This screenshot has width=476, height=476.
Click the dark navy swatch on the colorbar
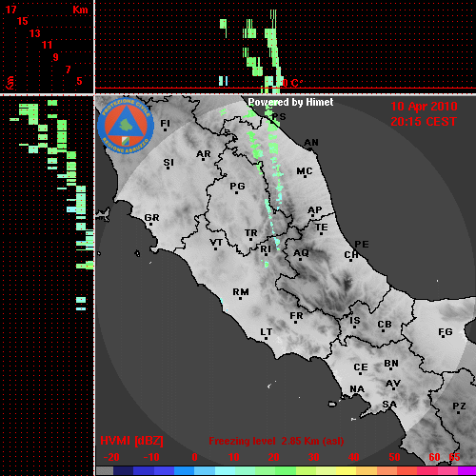(123, 470)
